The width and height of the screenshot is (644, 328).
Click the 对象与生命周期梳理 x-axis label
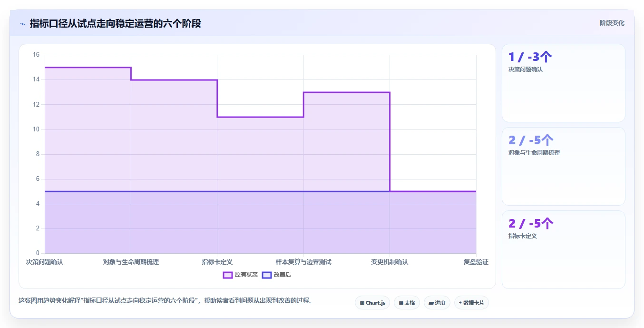[x=131, y=262]
